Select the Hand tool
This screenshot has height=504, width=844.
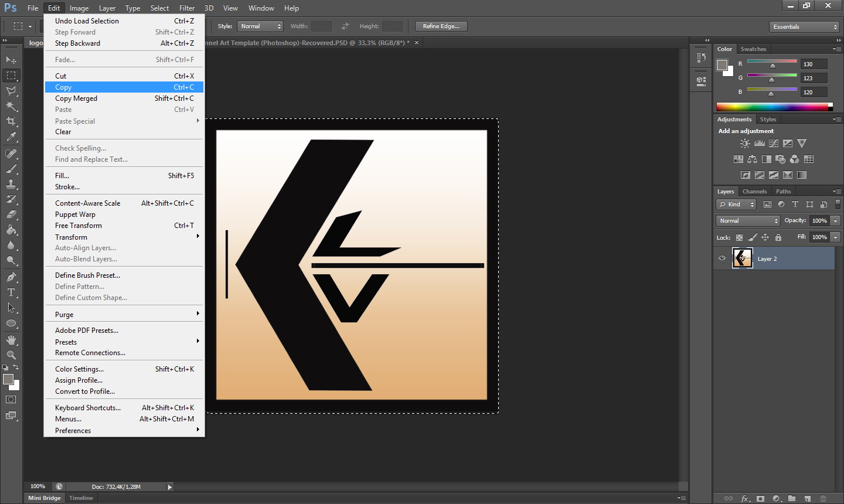[11, 339]
